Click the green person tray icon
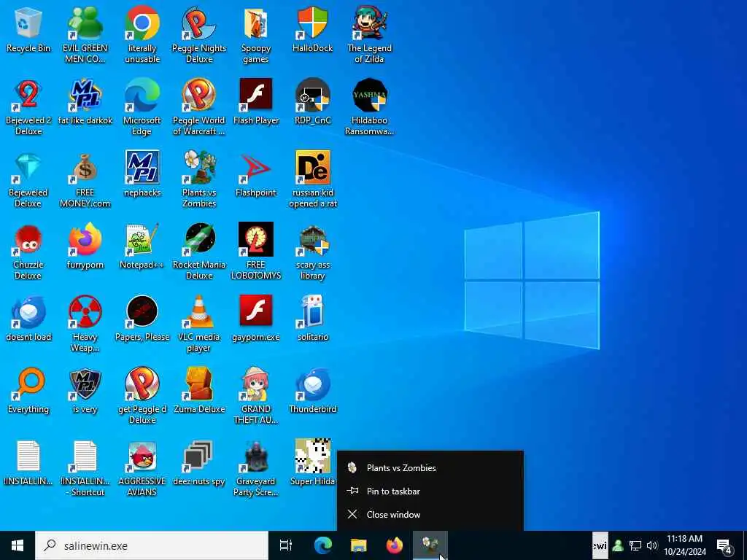Viewport: 747px width, 560px height. point(618,545)
